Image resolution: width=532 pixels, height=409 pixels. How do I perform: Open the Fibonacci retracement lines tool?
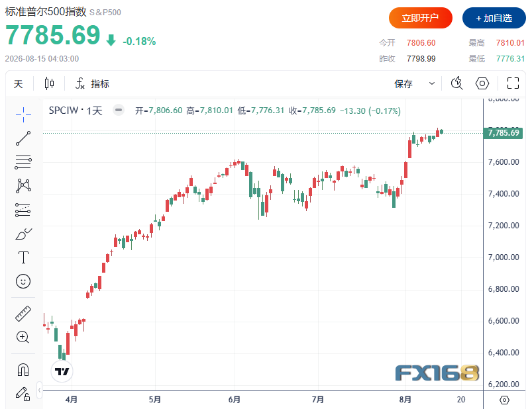click(x=23, y=162)
